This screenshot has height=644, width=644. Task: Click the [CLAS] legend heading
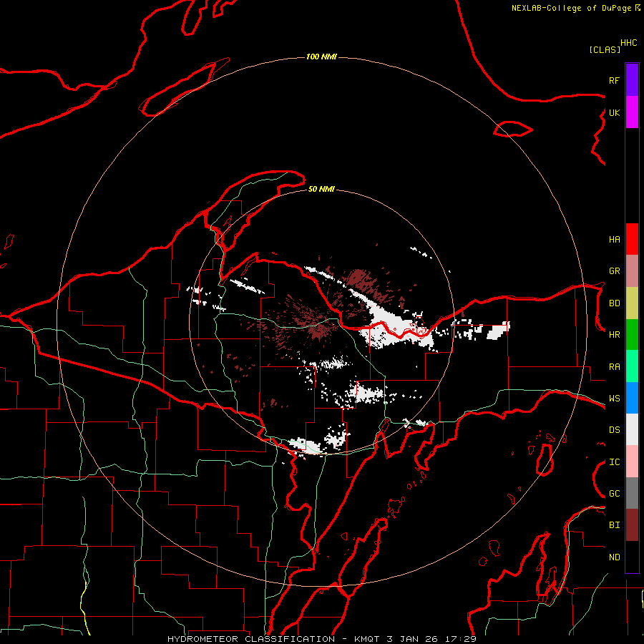click(x=605, y=50)
